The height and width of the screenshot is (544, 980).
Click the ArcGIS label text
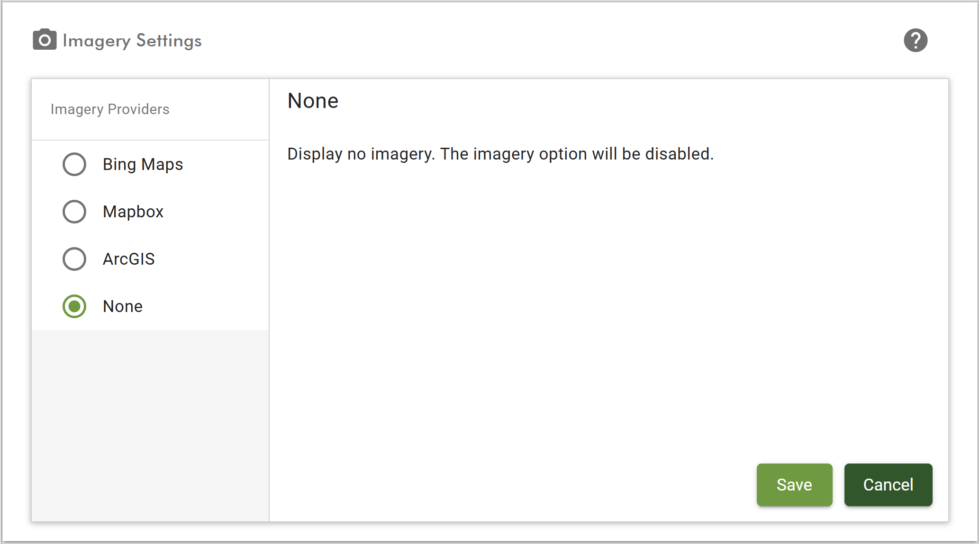pyautogui.click(x=129, y=259)
